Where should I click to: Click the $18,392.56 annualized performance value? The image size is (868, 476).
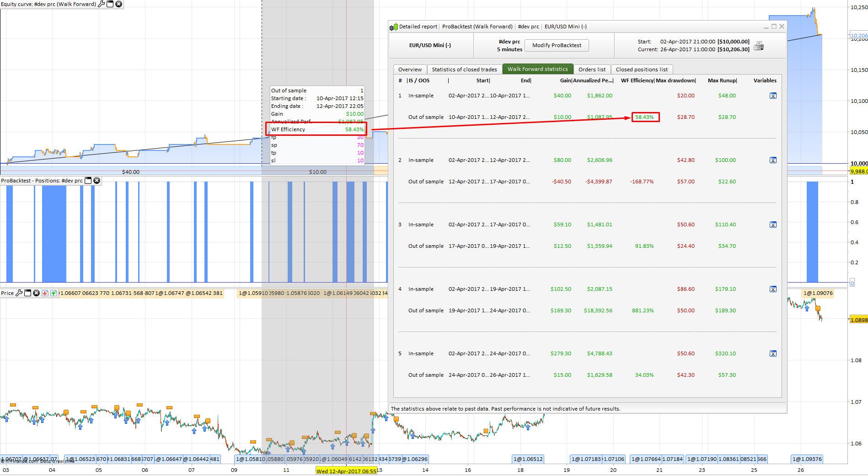(598, 310)
